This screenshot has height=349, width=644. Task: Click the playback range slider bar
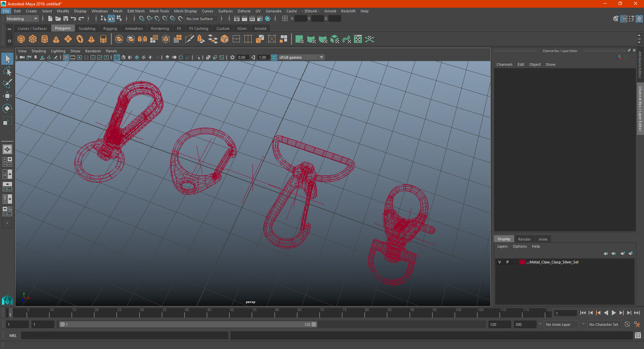click(x=188, y=324)
